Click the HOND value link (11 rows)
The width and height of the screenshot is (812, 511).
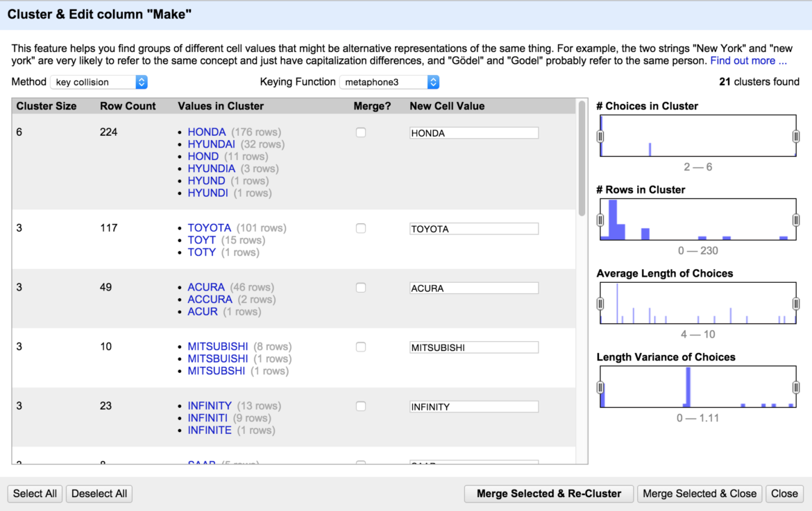point(203,156)
